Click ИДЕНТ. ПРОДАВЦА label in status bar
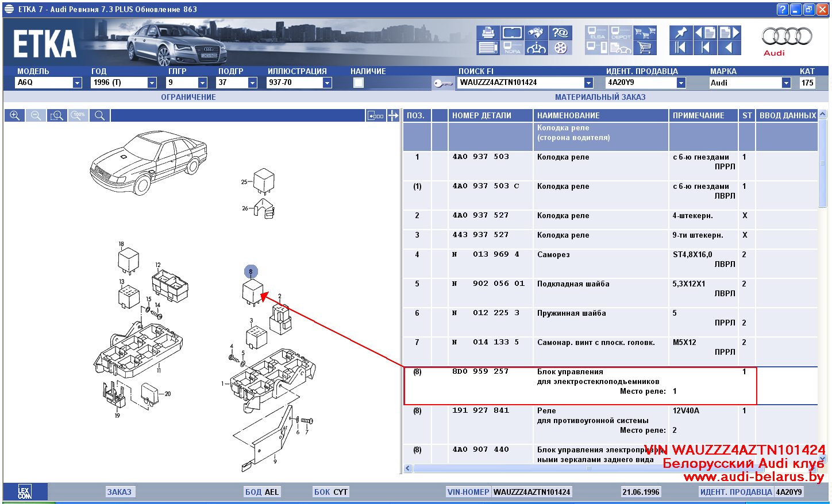 click(x=736, y=492)
